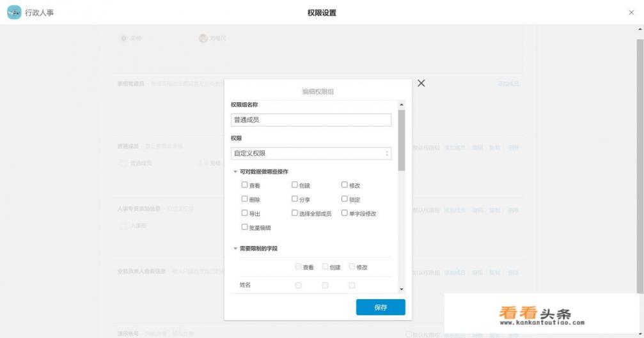Click the 行政人事 app logo icon
This screenshot has width=644, height=338.
(14, 13)
